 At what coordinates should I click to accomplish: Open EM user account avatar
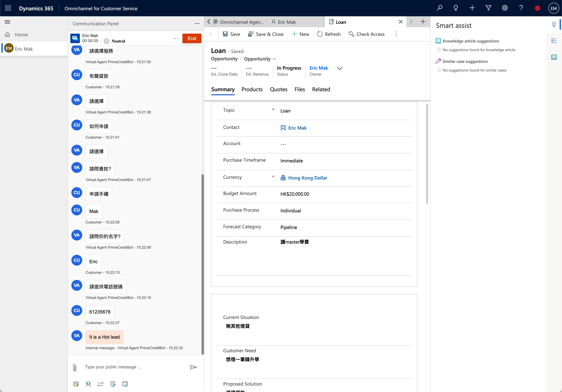tap(554, 8)
